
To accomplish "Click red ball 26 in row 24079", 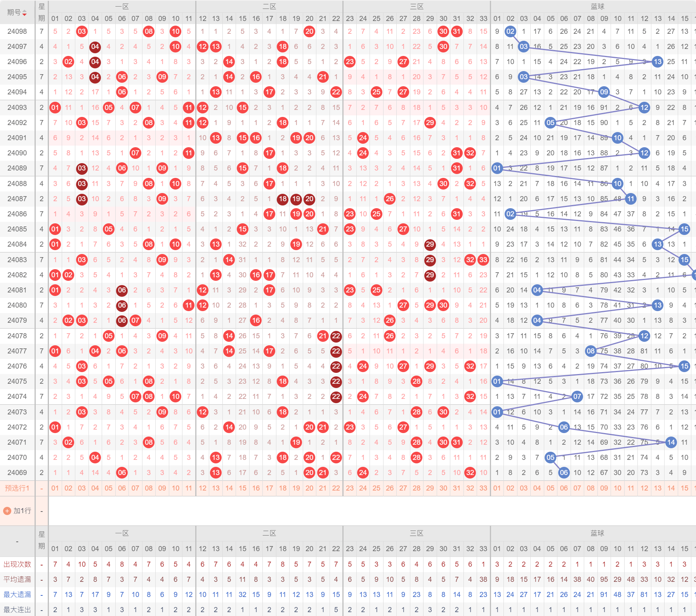I will [x=390, y=320].
